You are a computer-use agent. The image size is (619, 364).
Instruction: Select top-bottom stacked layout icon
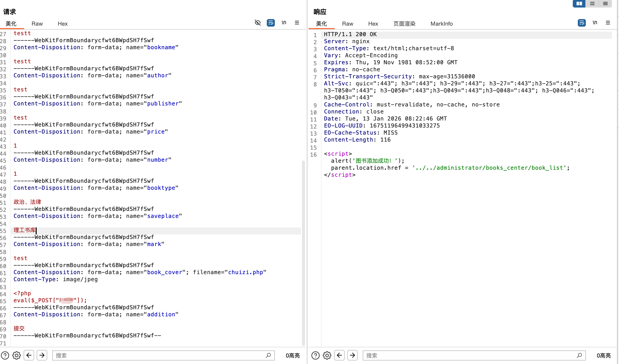pyautogui.click(x=592, y=4)
